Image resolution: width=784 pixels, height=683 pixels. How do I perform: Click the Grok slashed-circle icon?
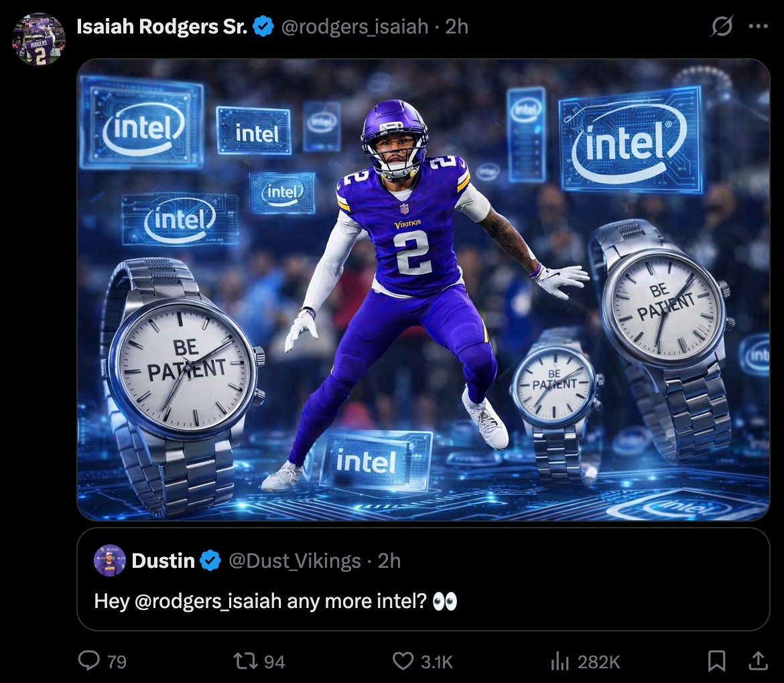tap(722, 26)
